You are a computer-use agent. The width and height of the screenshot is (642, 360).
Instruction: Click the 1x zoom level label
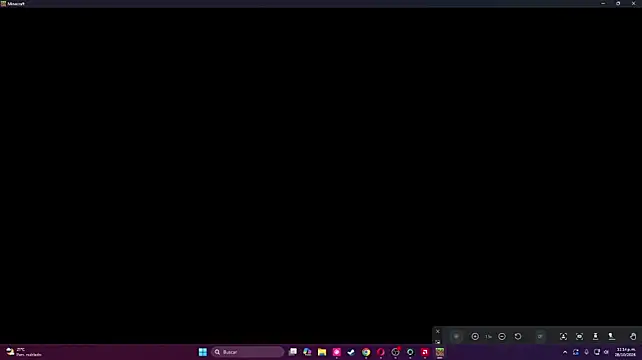(488, 336)
